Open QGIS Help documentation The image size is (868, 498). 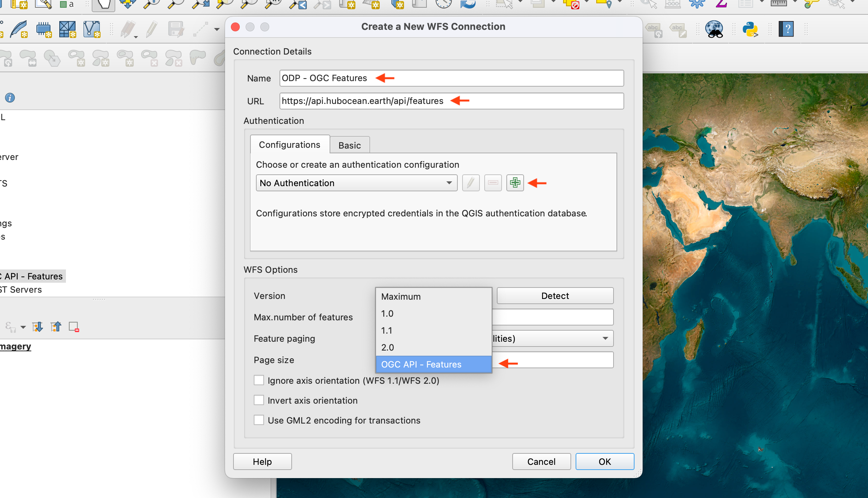786,29
